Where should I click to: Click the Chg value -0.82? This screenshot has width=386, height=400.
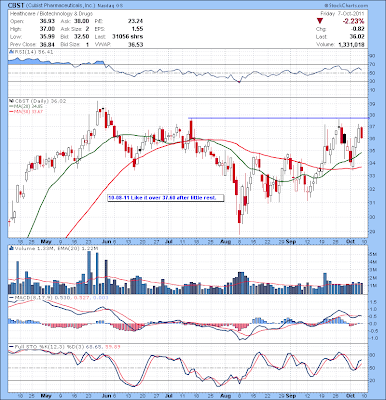tap(359, 29)
